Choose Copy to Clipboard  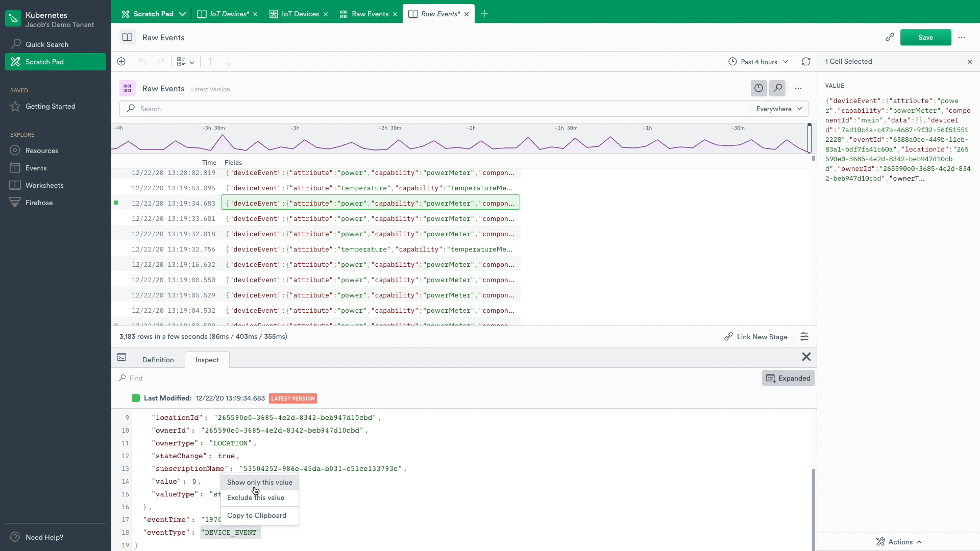(x=260, y=515)
